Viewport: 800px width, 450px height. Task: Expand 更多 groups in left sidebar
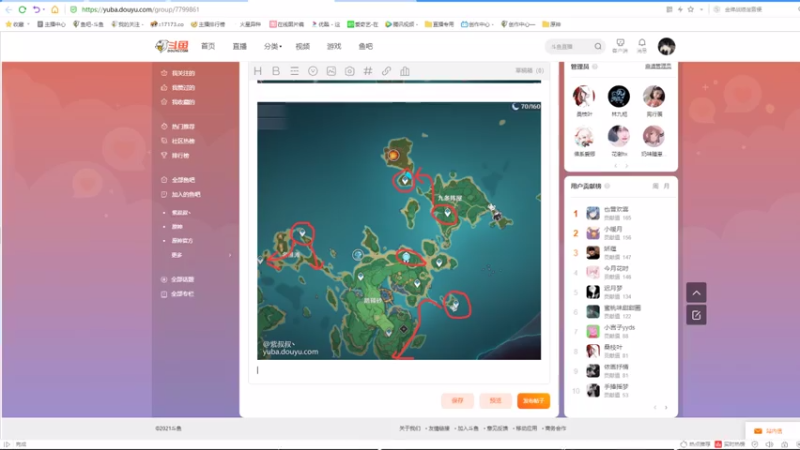coord(177,255)
